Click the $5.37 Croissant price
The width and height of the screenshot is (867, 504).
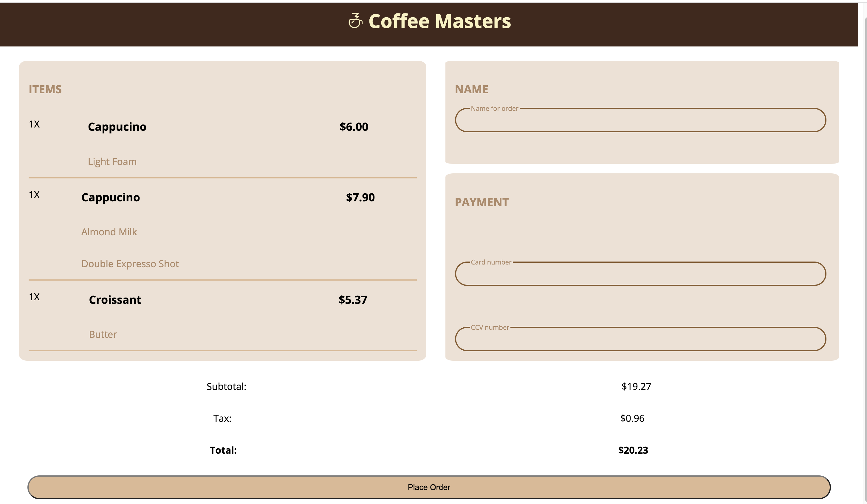(353, 300)
